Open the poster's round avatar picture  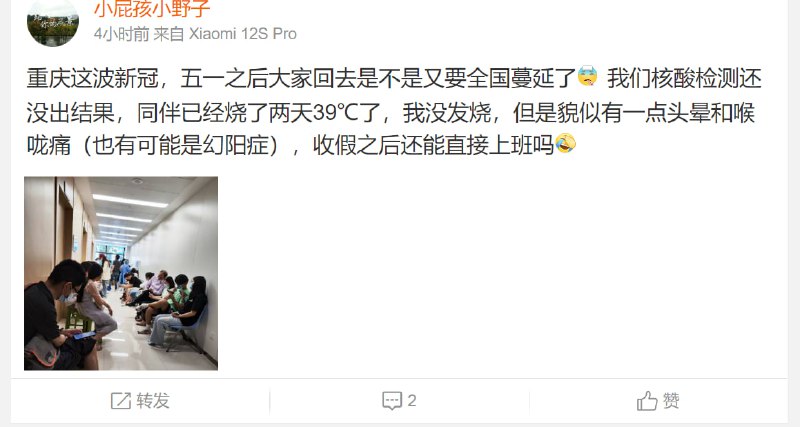(x=53, y=21)
